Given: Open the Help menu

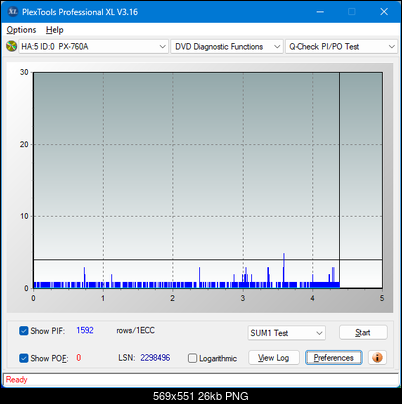Looking at the screenshot, I should coord(55,30).
